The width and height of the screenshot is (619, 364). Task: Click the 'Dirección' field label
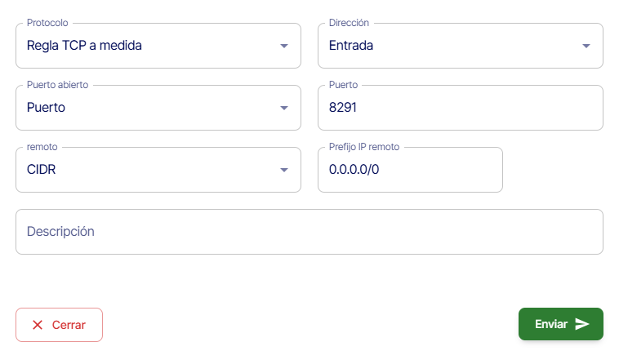click(x=350, y=23)
